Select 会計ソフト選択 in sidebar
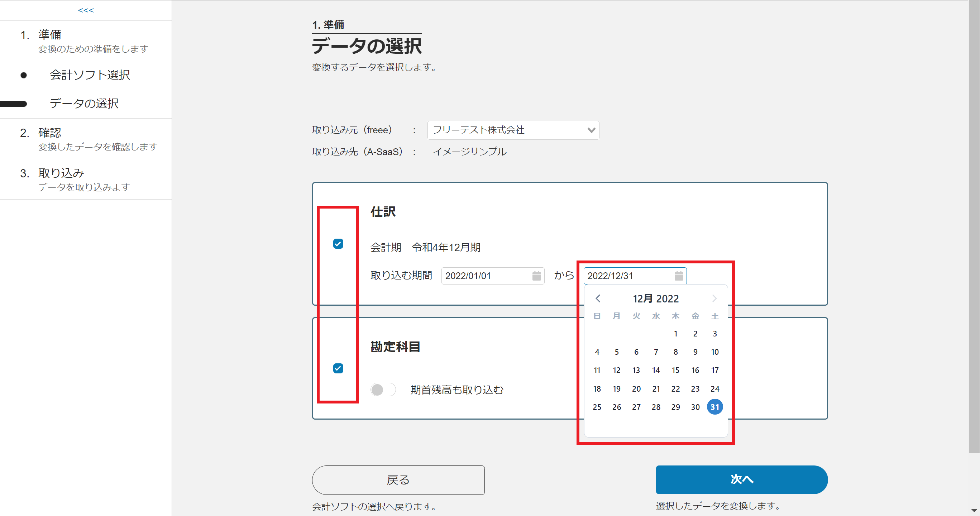 click(90, 75)
